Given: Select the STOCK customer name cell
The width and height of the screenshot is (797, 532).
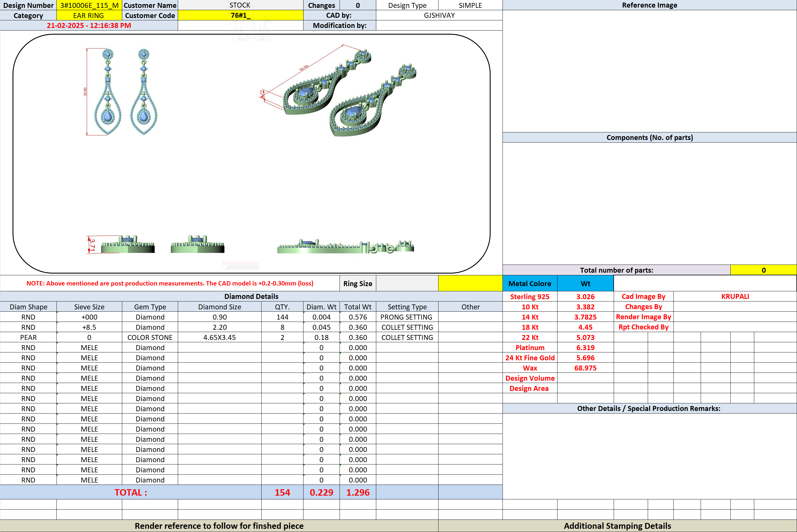Looking at the screenshot, I should point(240,5).
